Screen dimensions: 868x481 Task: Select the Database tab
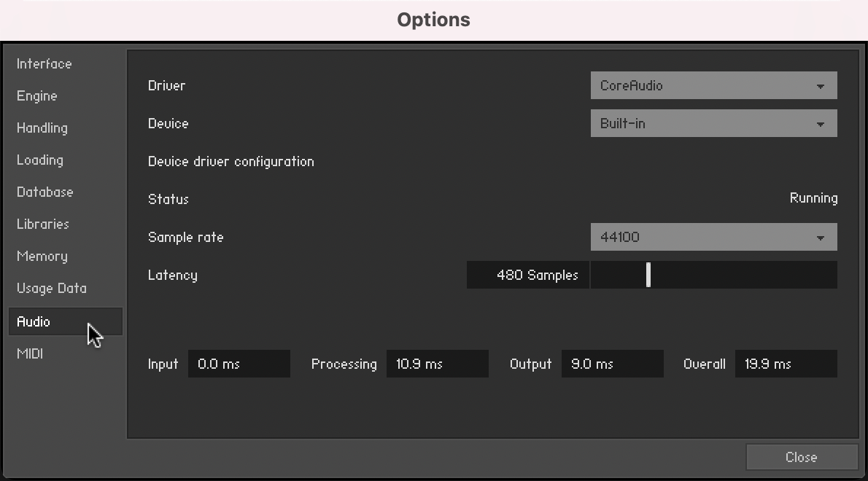click(x=45, y=192)
